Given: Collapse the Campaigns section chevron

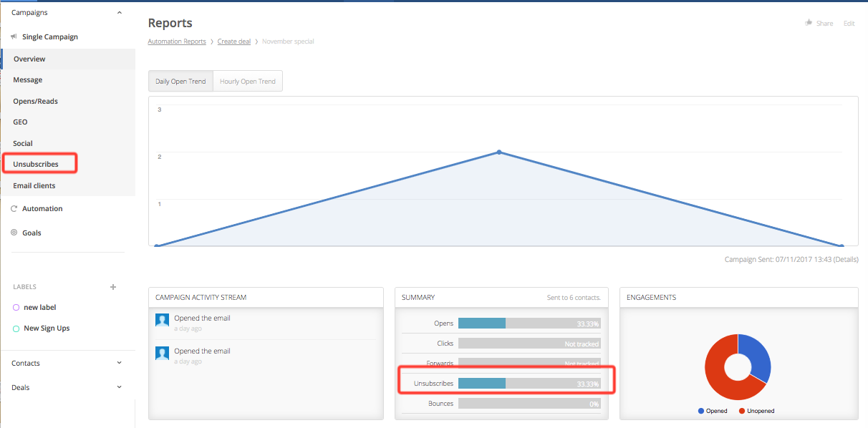Looking at the screenshot, I should (119, 13).
